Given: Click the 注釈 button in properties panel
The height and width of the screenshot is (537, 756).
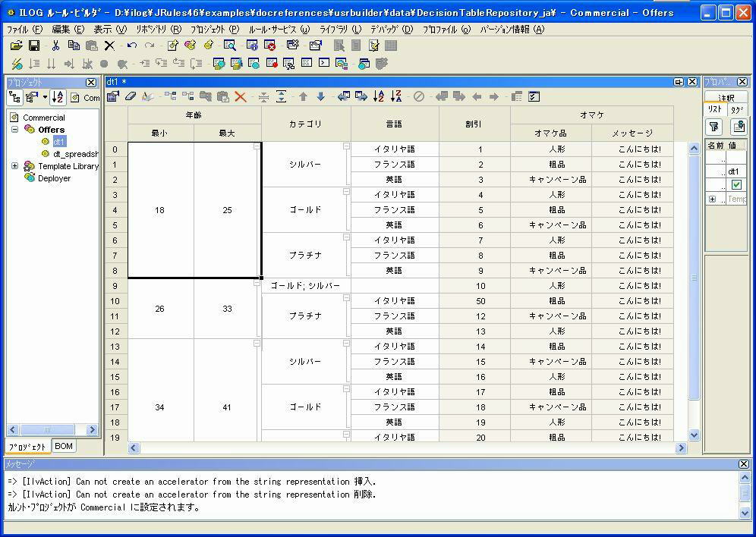Looking at the screenshot, I should 726,97.
